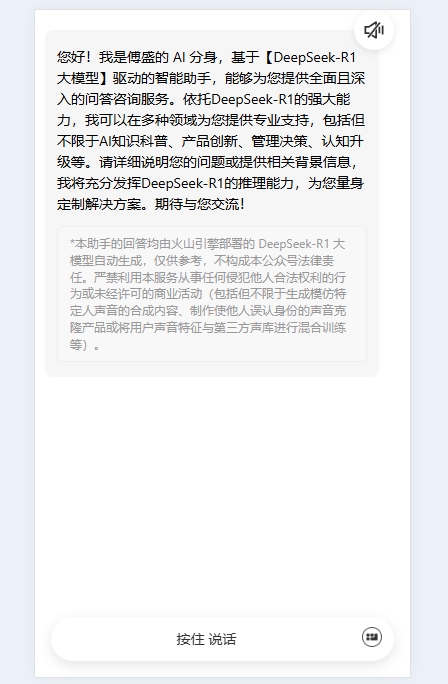Click the gray disclaimer note box
The width and height of the screenshot is (448, 684).
(212, 294)
